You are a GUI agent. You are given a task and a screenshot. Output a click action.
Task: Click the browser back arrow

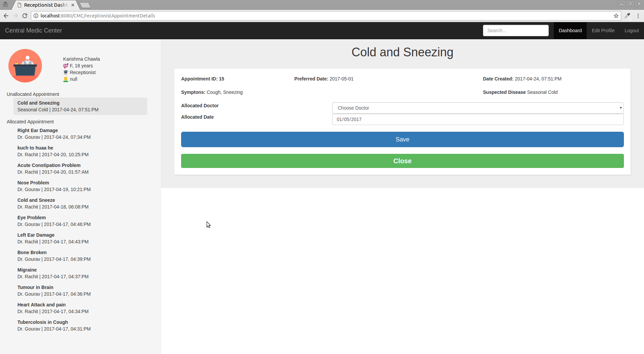coord(6,16)
